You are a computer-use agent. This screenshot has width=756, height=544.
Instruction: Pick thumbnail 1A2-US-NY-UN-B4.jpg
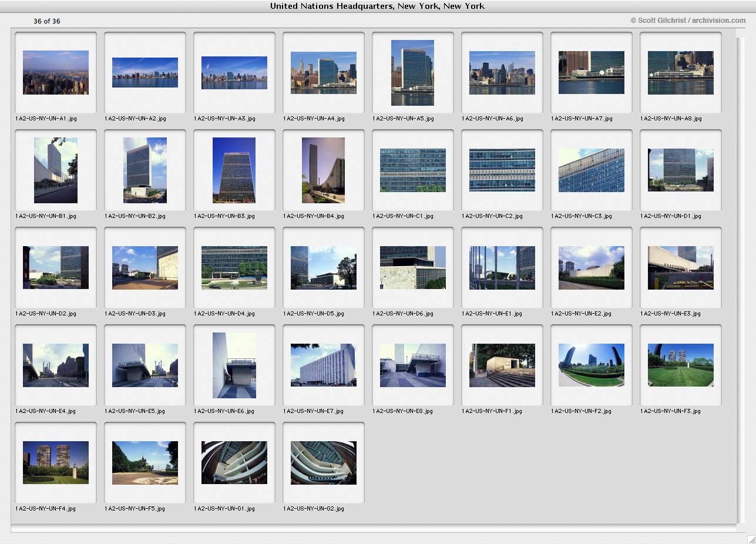pyautogui.click(x=324, y=170)
